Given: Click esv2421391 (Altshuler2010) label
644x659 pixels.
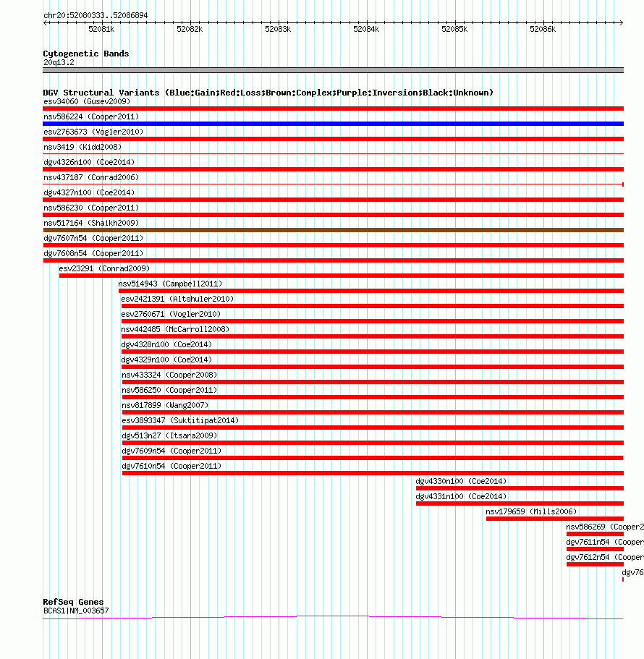Looking at the screenshot, I should [x=177, y=299].
